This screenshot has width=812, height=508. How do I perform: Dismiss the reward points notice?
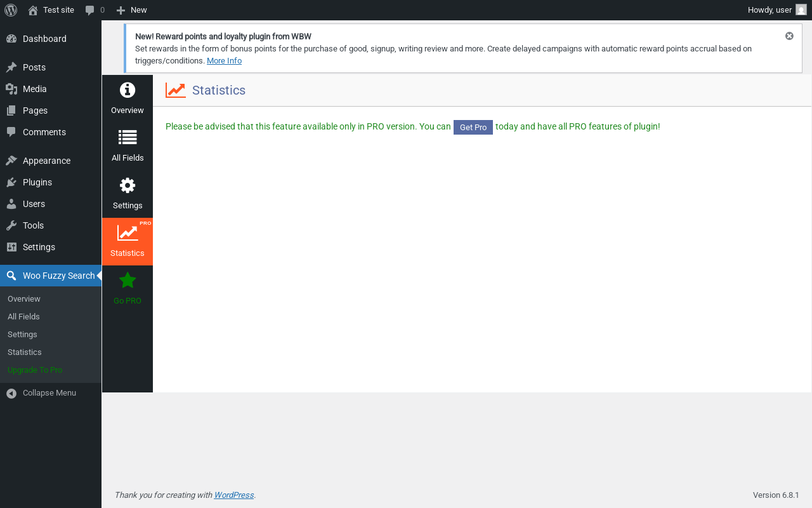click(x=789, y=36)
